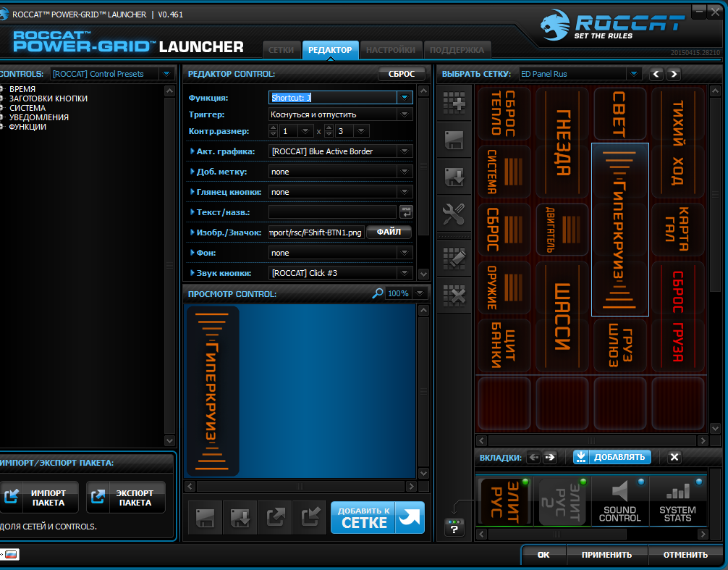The image size is (728, 570).
Task: Move tab right arrow in ВКЛАДКИ bar
Action: coord(550,457)
